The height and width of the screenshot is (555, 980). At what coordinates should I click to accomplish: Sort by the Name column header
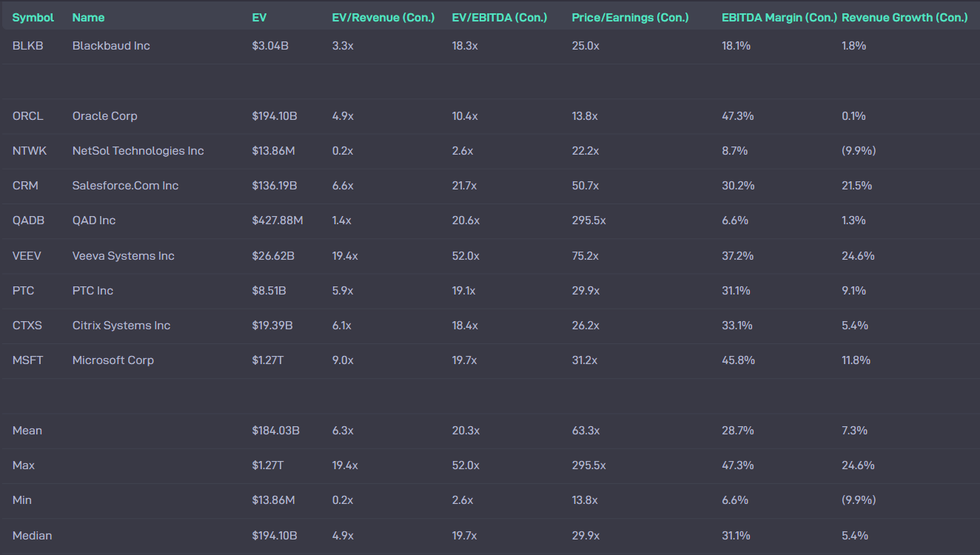tap(88, 17)
